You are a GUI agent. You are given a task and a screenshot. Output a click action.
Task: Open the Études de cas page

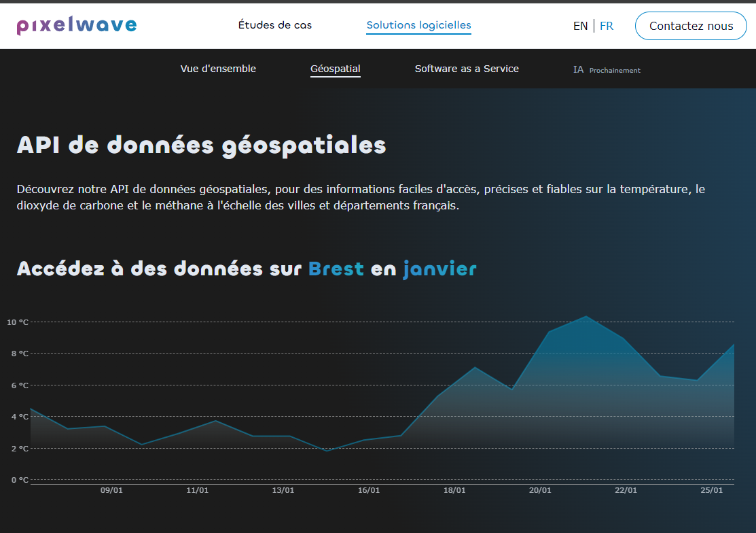tap(275, 25)
